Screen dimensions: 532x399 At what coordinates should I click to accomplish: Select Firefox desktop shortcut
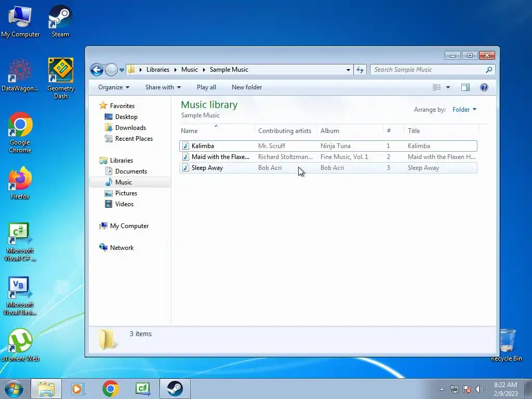20,183
